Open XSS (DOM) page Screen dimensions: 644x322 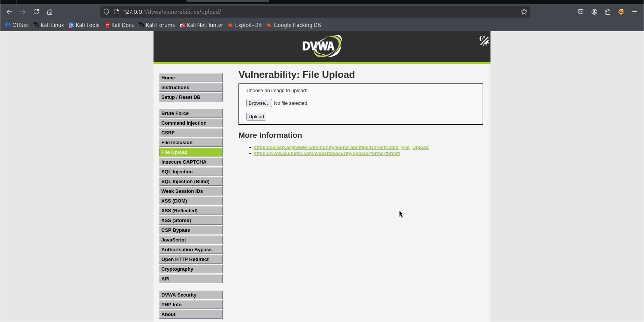pos(191,201)
